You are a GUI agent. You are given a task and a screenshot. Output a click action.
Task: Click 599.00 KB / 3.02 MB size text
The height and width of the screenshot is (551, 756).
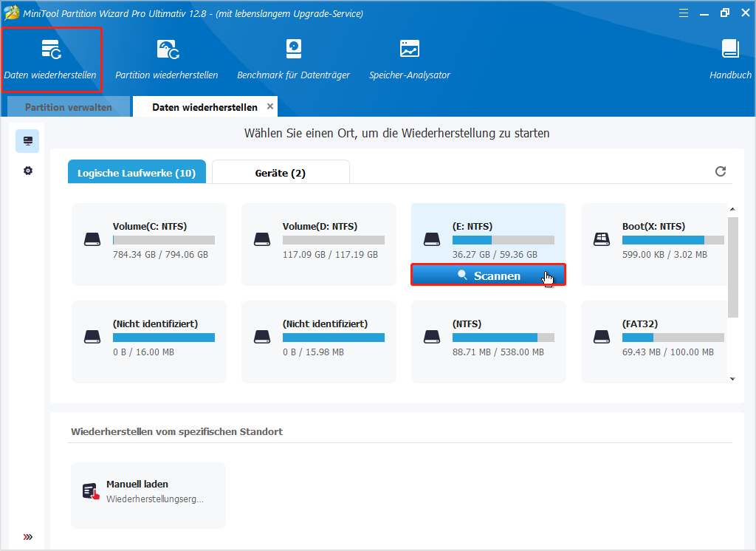coord(664,254)
